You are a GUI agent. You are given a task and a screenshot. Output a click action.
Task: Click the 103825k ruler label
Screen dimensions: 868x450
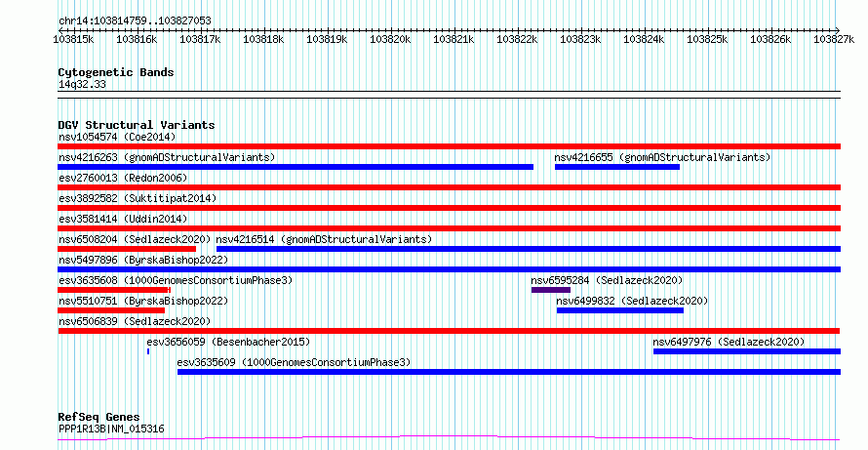point(707,39)
